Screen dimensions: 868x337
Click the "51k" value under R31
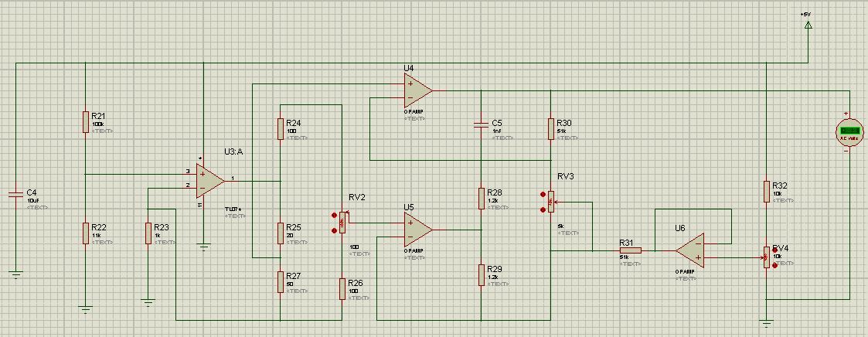pyautogui.click(x=625, y=257)
